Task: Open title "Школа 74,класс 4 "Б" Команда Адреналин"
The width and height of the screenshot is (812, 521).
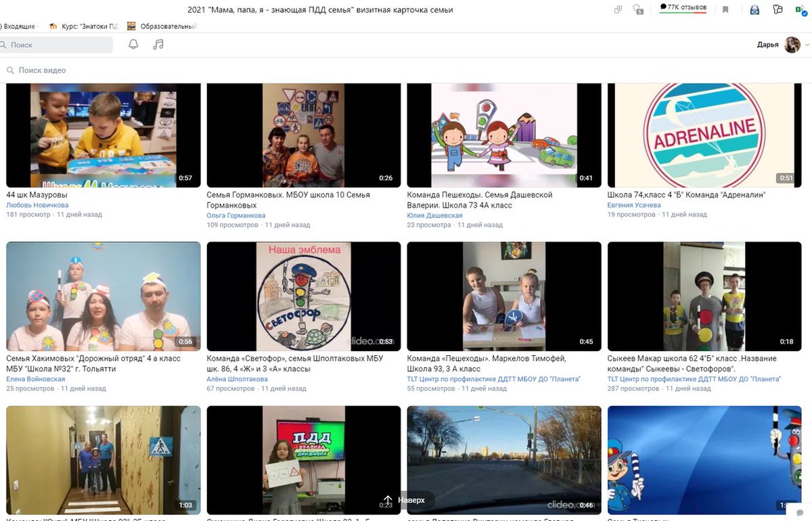Action: point(686,195)
